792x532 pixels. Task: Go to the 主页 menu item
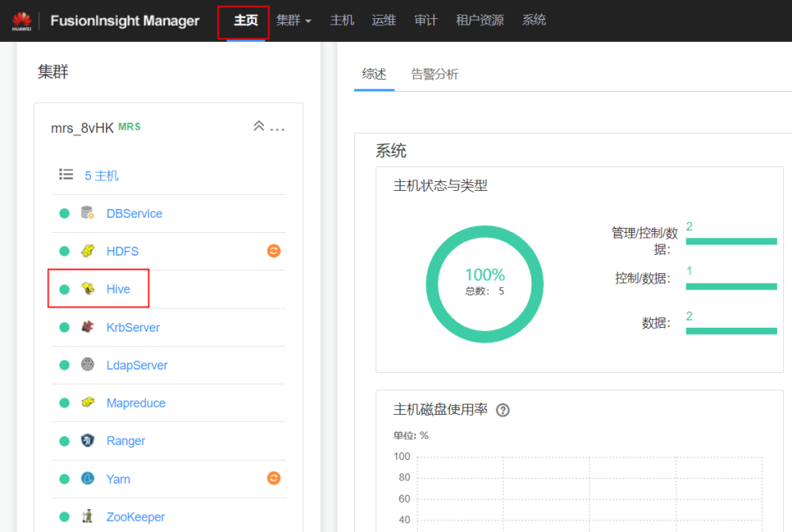coord(246,21)
